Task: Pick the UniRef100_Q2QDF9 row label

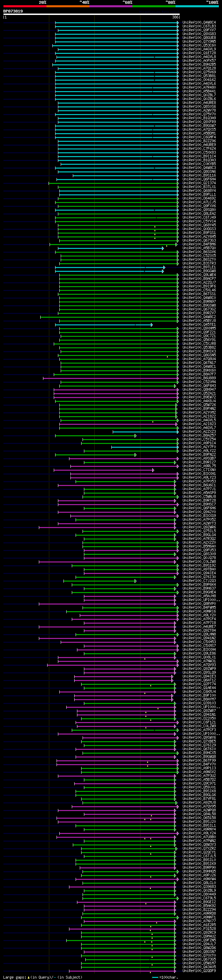Action: point(199,971)
